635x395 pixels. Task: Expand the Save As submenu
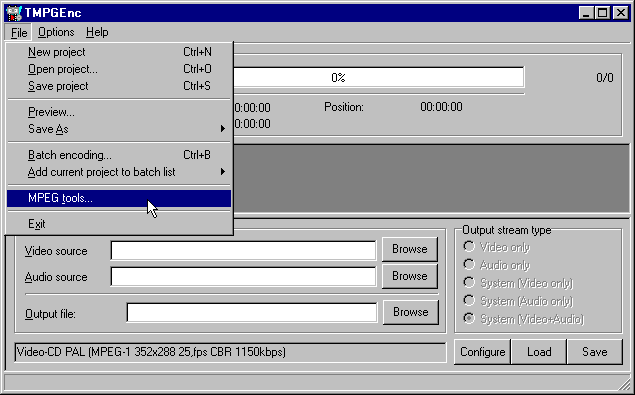119,129
